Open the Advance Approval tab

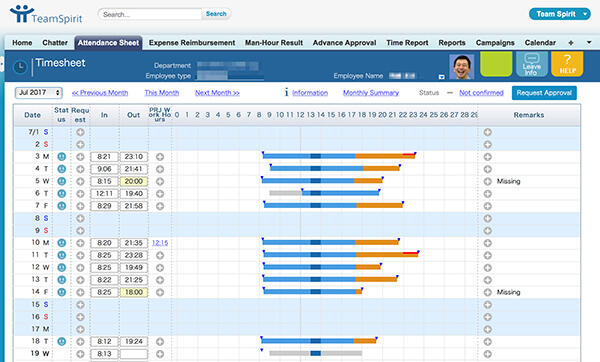pos(344,43)
